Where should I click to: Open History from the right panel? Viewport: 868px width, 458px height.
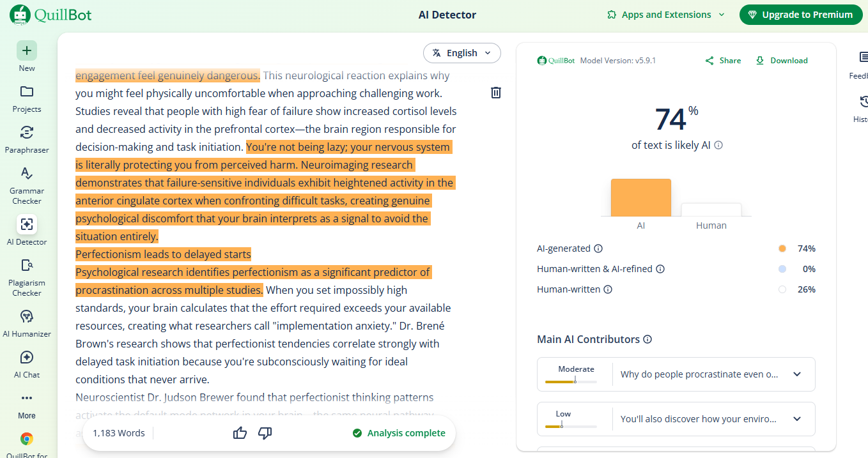[862, 101]
